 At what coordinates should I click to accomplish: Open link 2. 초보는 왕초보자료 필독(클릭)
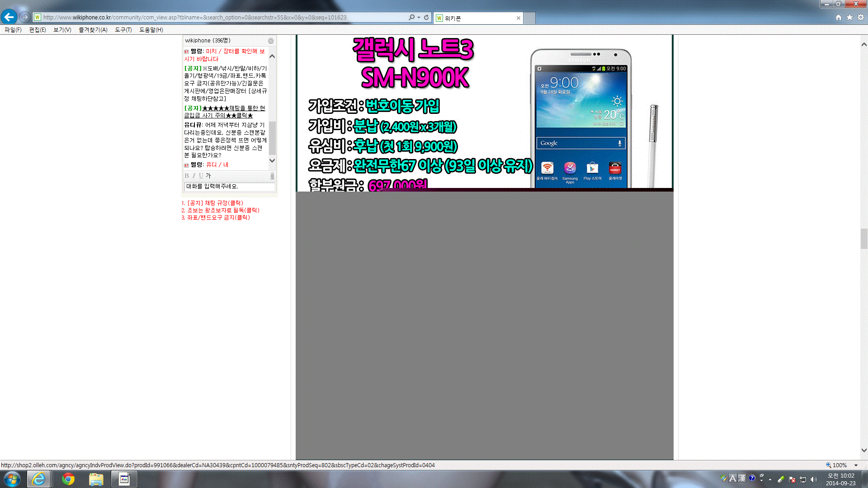(220, 210)
